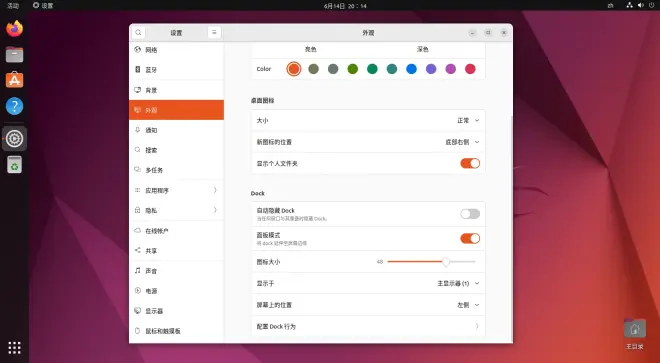
Task: Select the teal accent color
Action: click(x=392, y=69)
